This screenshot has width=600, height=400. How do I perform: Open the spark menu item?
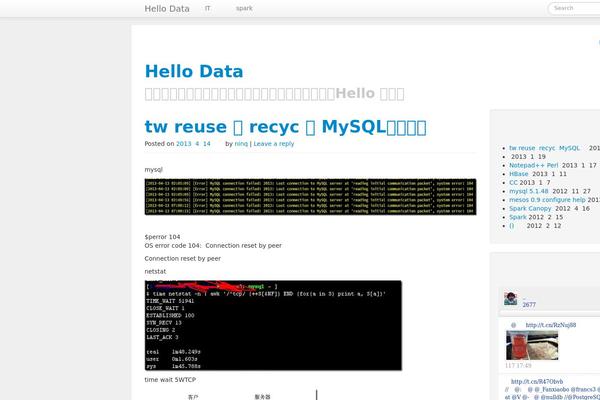(x=244, y=8)
